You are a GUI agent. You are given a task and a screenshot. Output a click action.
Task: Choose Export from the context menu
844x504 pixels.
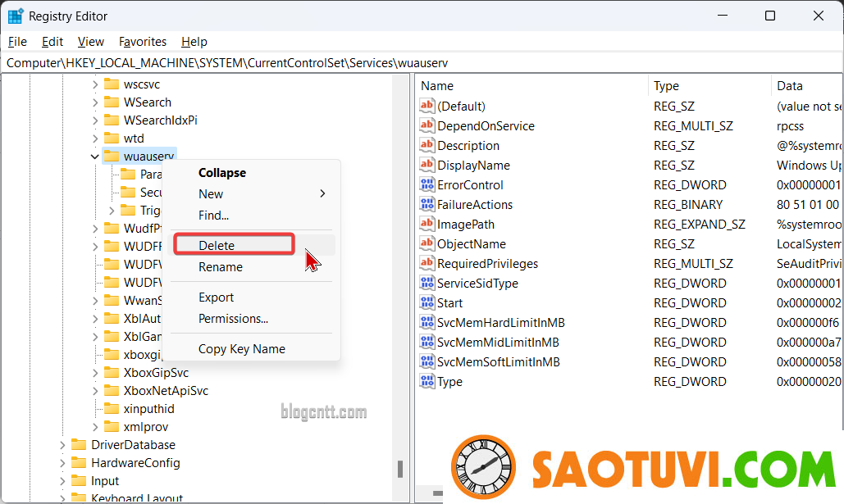click(251, 297)
